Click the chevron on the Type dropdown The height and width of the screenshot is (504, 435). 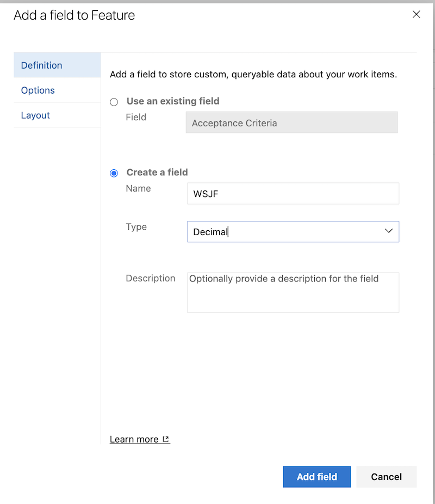pos(389,231)
